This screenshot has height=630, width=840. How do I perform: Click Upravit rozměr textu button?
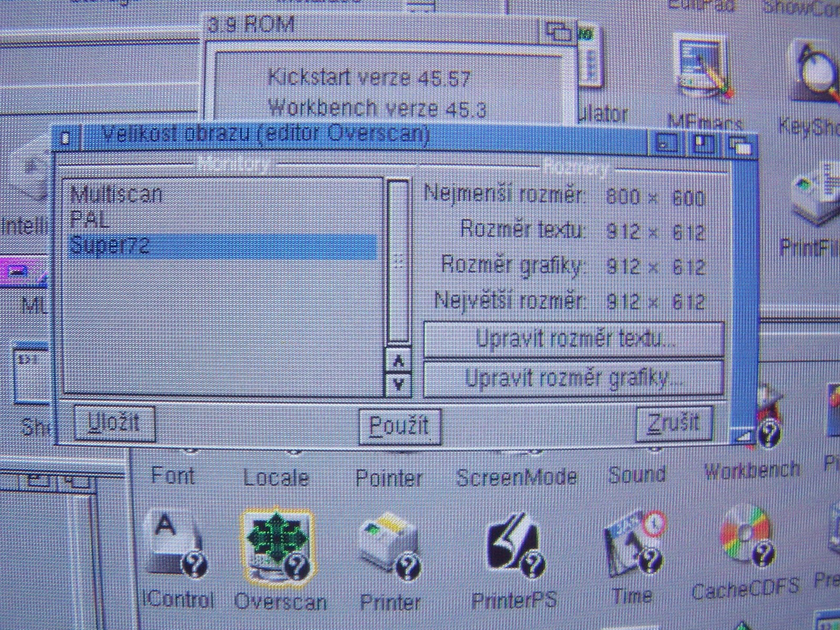[574, 339]
